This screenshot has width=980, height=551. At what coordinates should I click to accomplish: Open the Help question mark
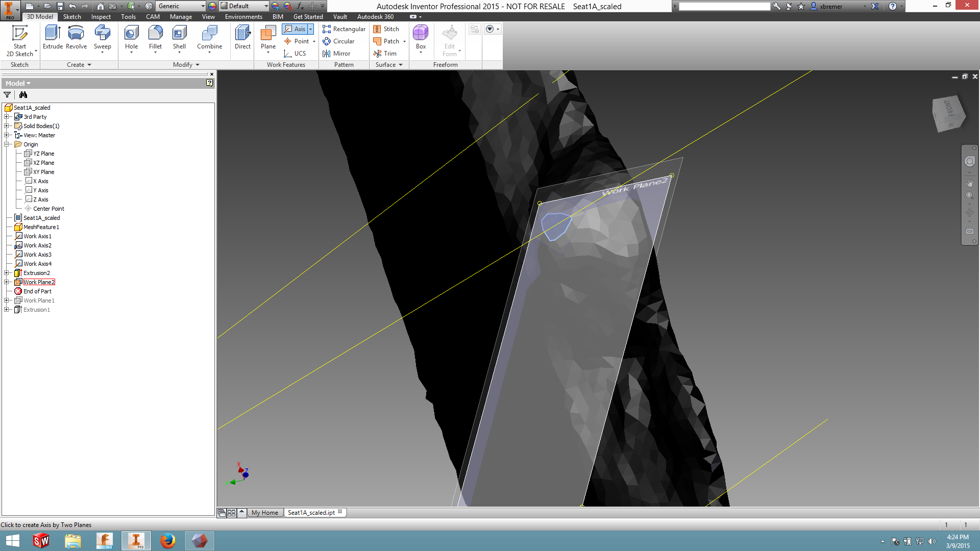click(892, 6)
